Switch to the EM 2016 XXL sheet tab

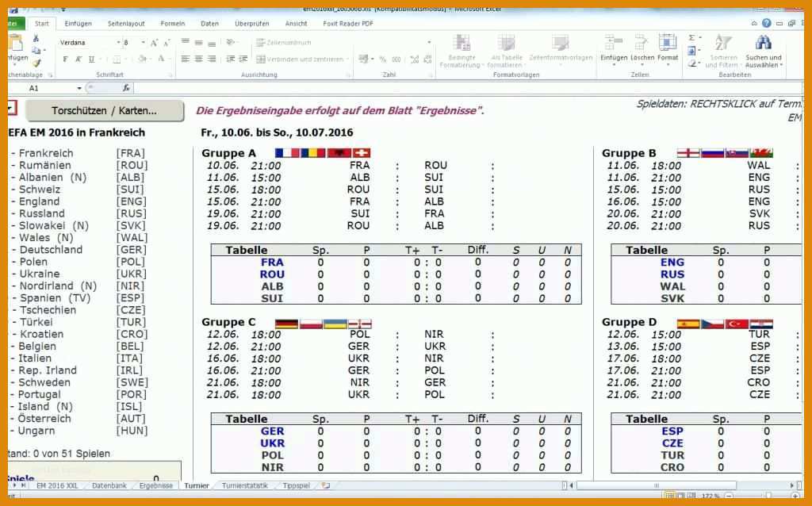click(57, 486)
